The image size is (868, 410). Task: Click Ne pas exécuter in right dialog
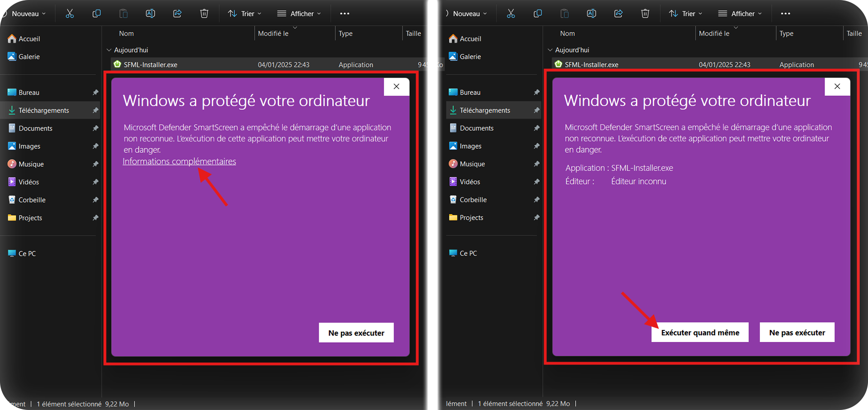(797, 333)
